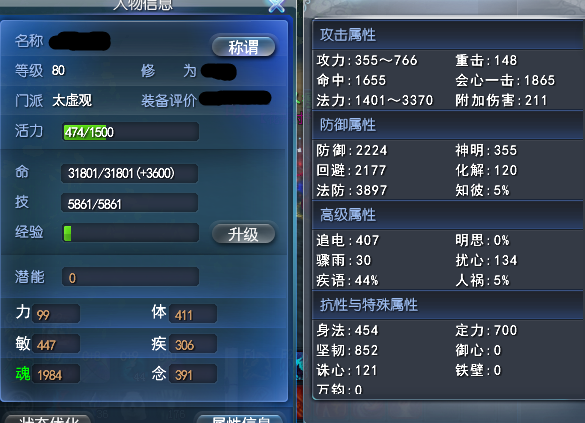
Task: Select the 力 strength stat value
Action: [x=56, y=314]
